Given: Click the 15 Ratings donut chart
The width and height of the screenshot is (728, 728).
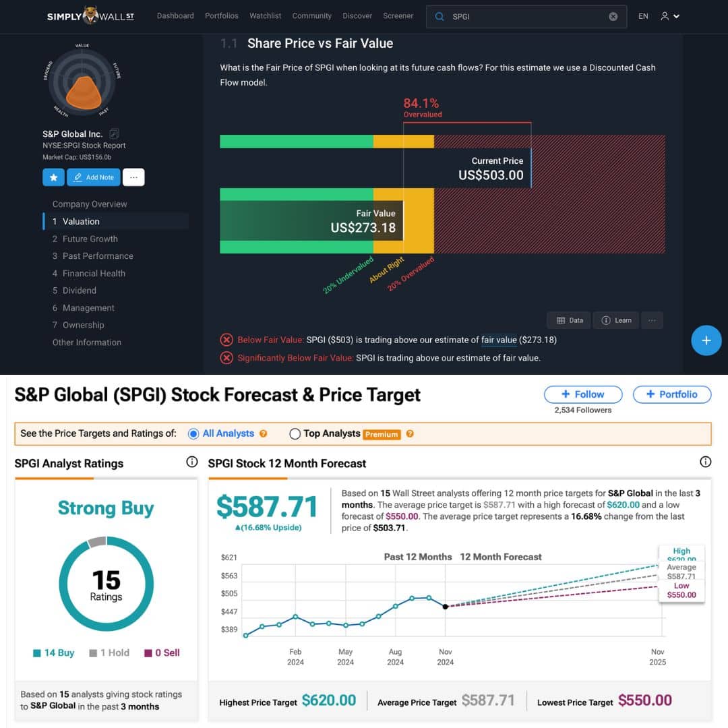Looking at the screenshot, I should 107,584.
